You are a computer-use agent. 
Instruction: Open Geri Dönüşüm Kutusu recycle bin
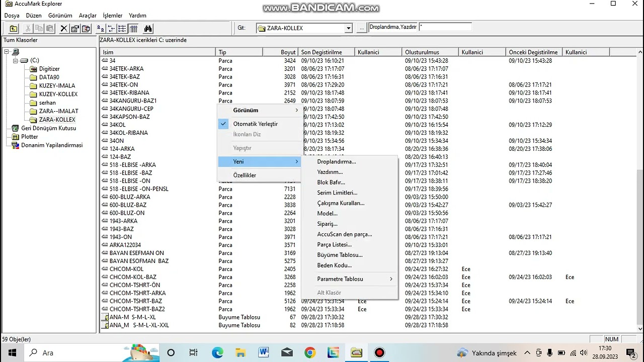(48, 128)
